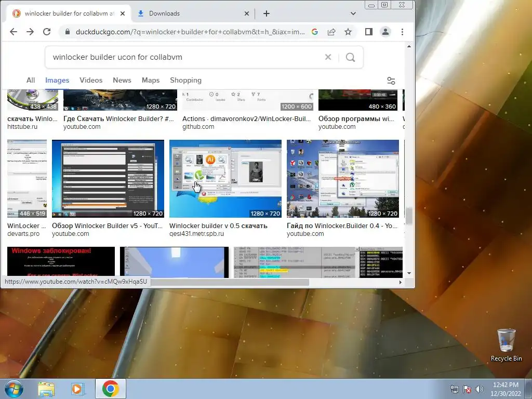
Task: Switch to Maps results
Action: (151, 81)
